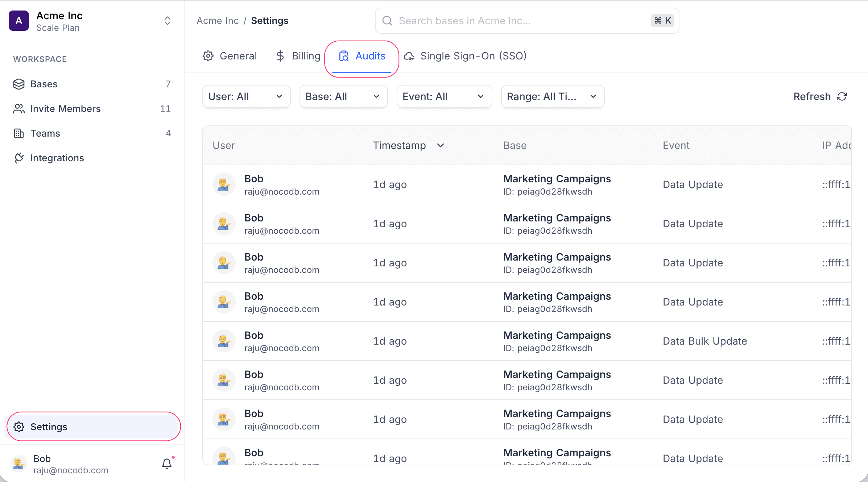Open Integrations in the sidebar
This screenshot has height=482, width=868.
click(92, 158)
